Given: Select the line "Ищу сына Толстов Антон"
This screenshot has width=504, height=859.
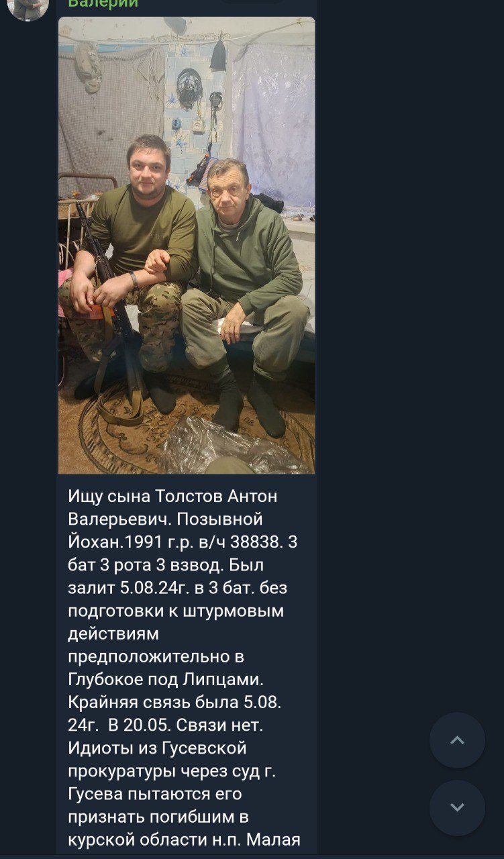Looking at the screenshot, I should (x=172, y=497).
